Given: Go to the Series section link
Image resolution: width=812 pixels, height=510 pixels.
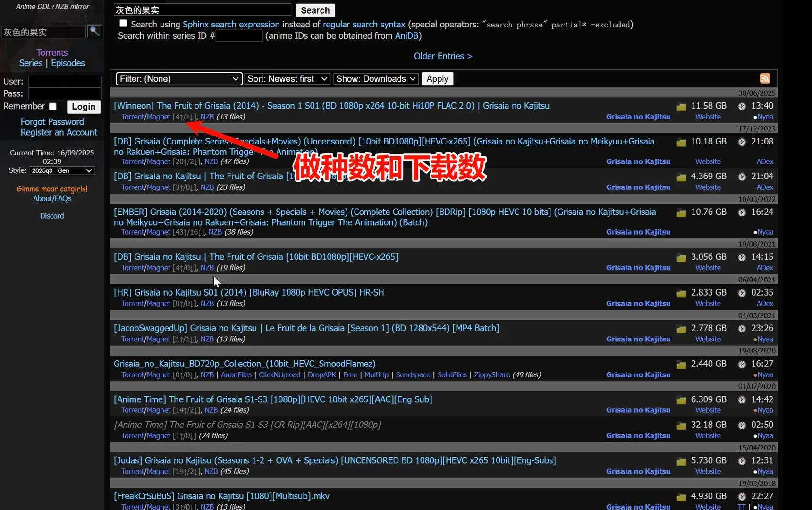Looking at the screenshot, I should tap(31, 63).
